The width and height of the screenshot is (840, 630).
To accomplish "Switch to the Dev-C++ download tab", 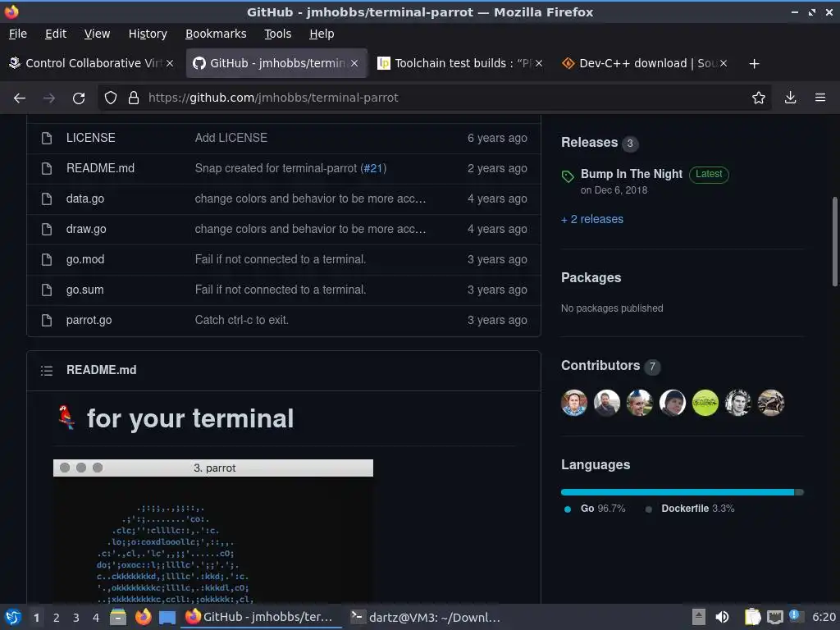I will point(645,63).
